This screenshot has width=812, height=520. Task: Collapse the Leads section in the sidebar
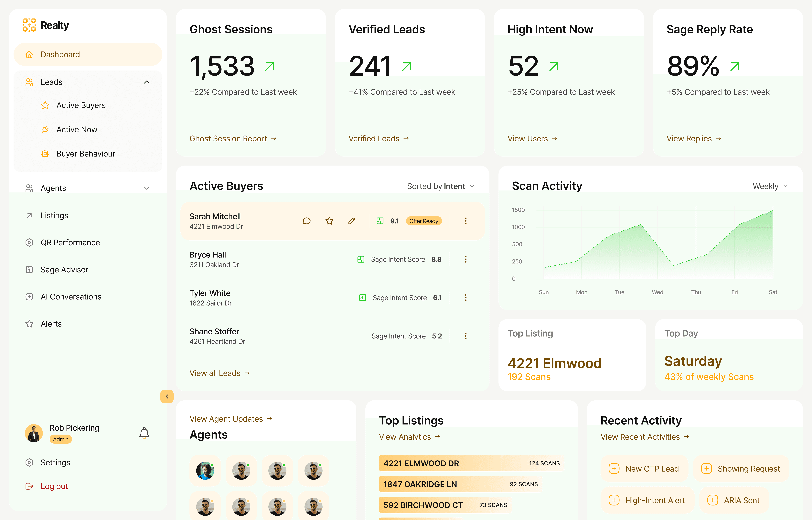tap(146, 82)
